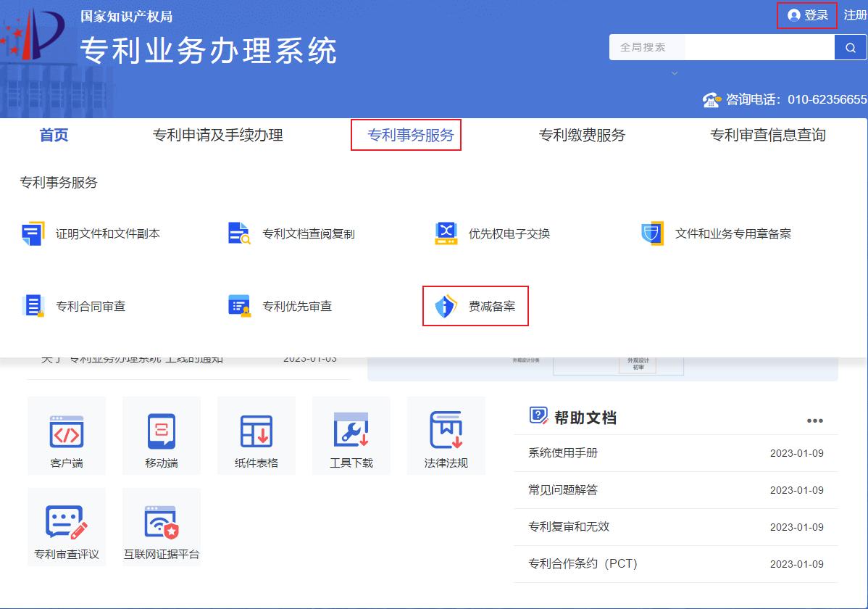Click the 专利审查评议 icon

pos(66,526)
